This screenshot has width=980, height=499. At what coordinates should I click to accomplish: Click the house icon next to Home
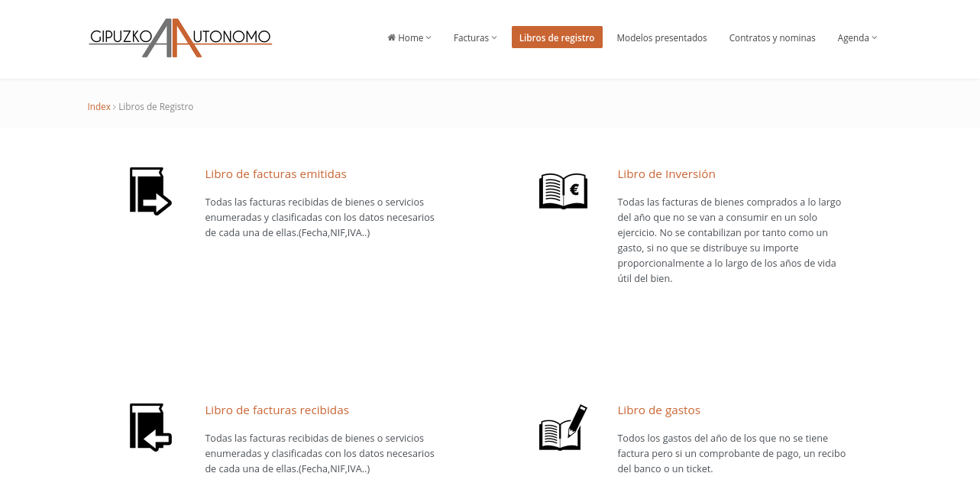click(390, 37)
